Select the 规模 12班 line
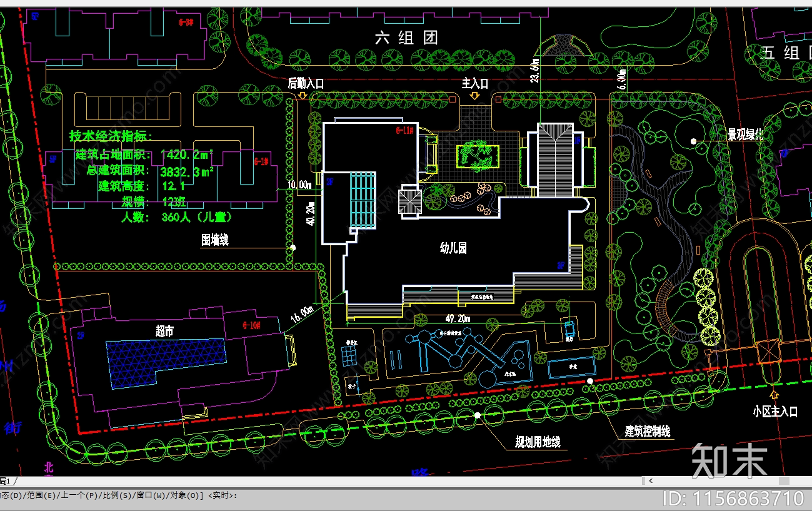 [153, 202]
